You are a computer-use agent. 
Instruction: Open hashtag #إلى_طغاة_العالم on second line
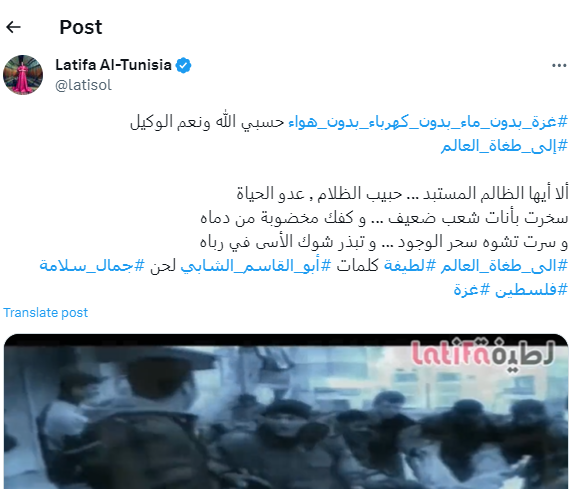pyautogui.click(x=505, y=146)
